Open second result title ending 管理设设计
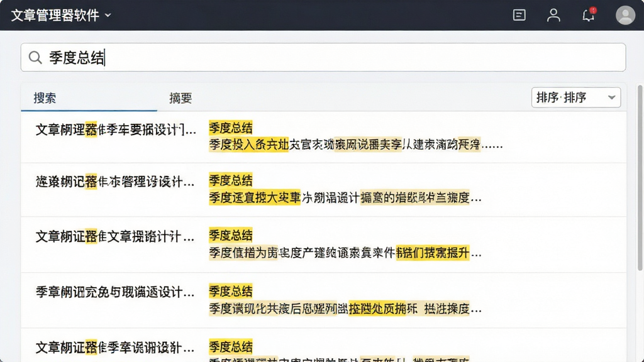This screenshot has height=362, width=644. 115,182
